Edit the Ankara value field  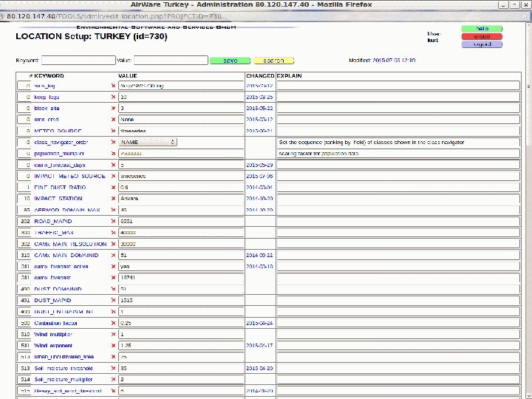tap(181, 199)
